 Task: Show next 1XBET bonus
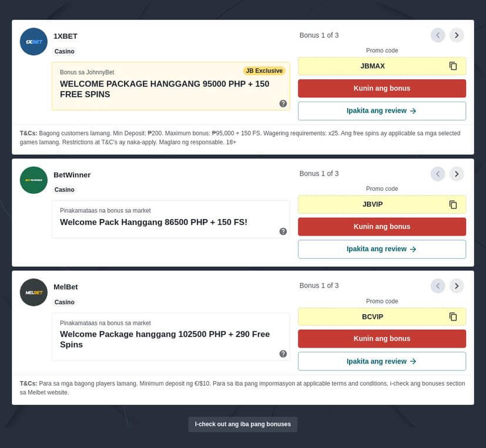coord(457,35)
